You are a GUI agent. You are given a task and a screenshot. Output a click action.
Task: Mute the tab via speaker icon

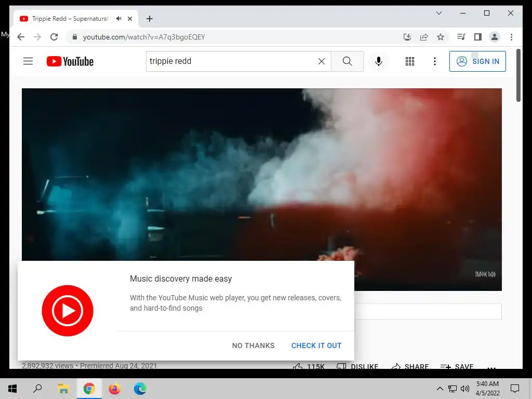coord(118,19)
